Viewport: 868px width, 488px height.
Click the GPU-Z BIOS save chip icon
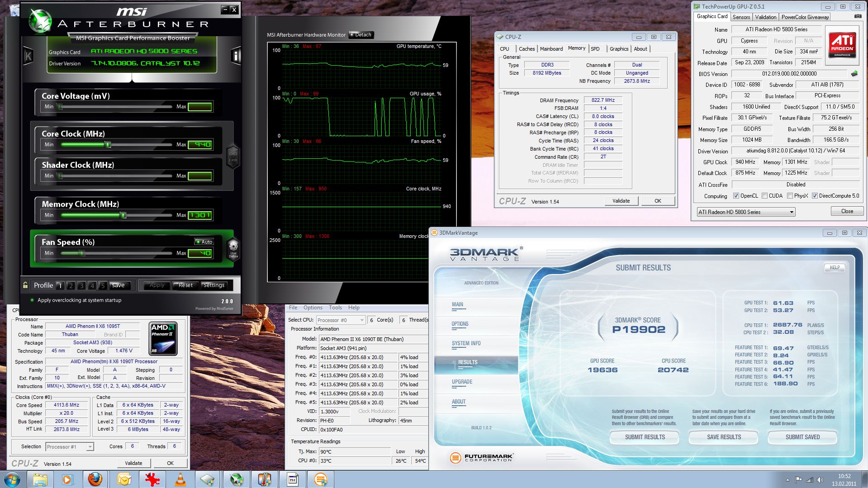854,73
